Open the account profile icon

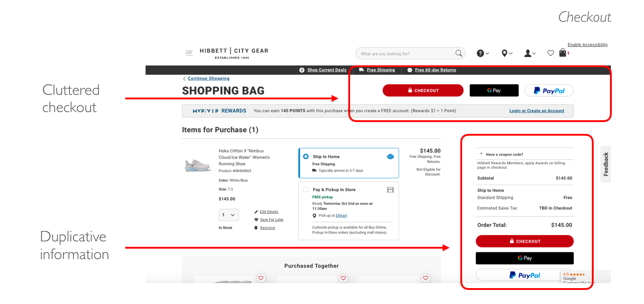click(527, 54)
